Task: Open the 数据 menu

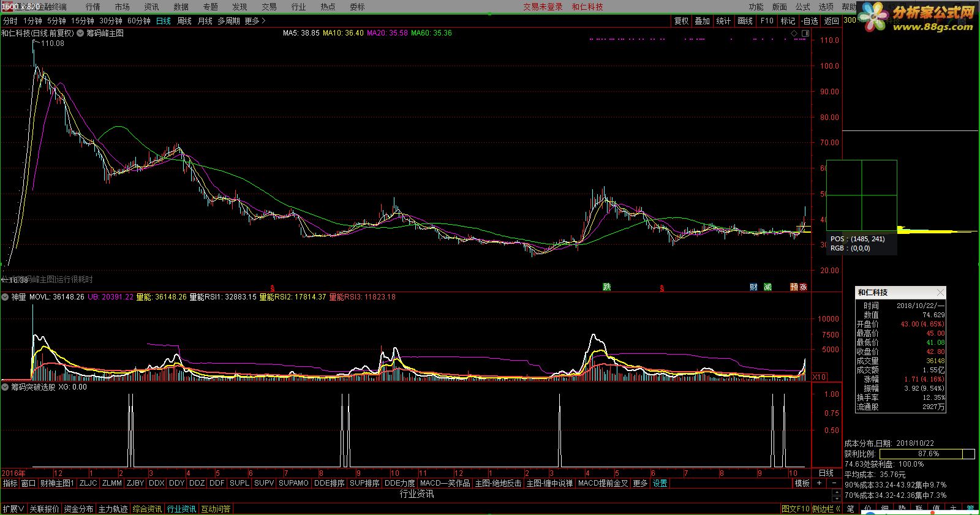Action: (x=181, y=7)
